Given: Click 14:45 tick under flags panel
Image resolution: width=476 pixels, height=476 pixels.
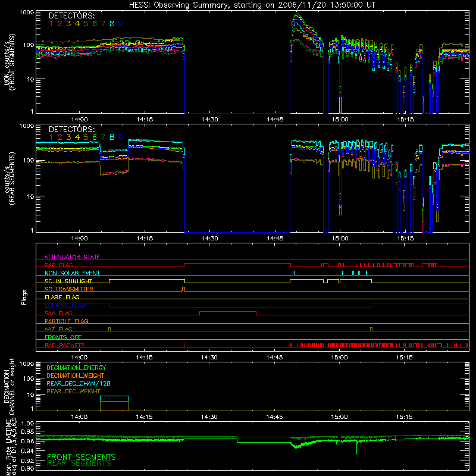Looking at the screenshot, I should (x=274, y=358).
